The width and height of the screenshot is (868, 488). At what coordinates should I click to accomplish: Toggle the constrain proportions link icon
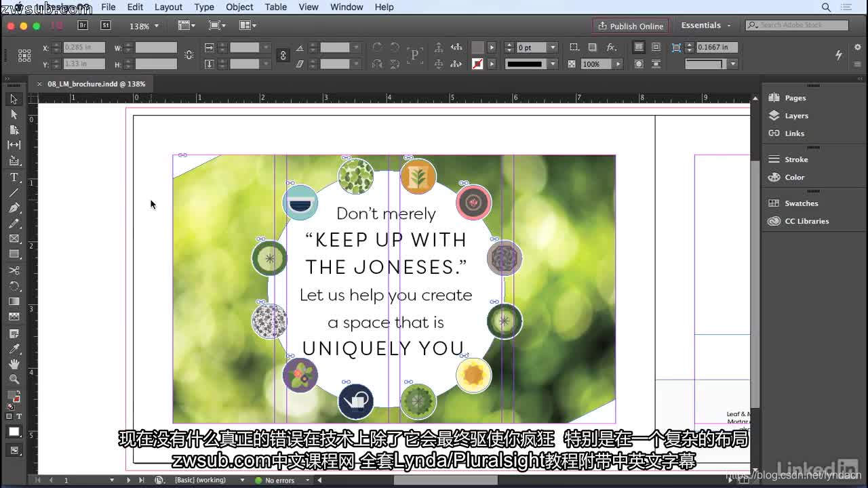283,55
